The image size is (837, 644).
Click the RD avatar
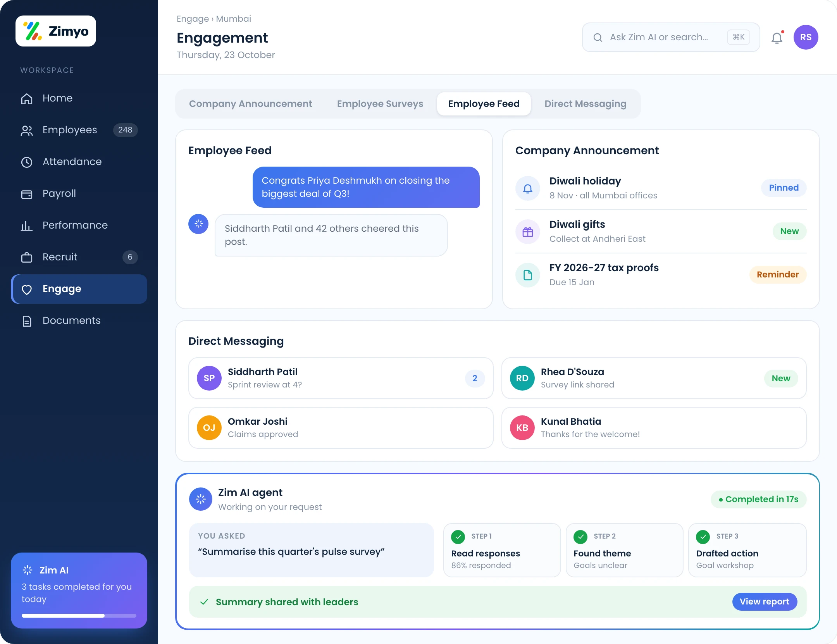(x=522, y=378)
